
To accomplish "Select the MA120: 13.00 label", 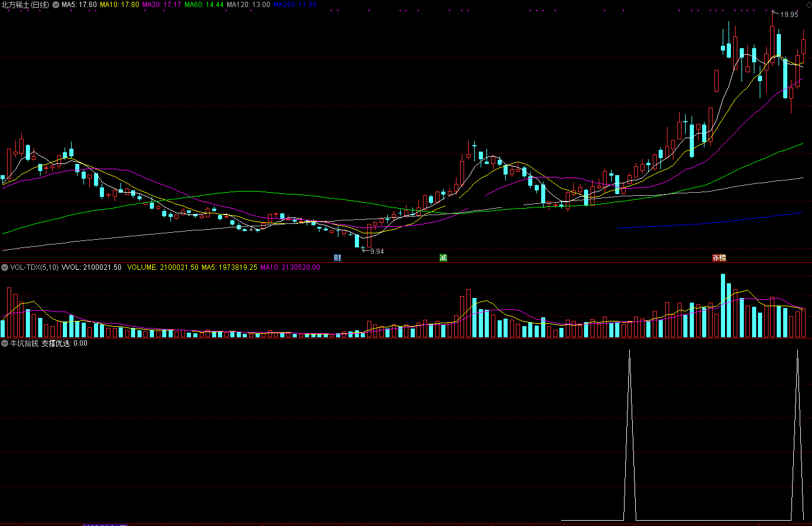I will tap(249, 5).
